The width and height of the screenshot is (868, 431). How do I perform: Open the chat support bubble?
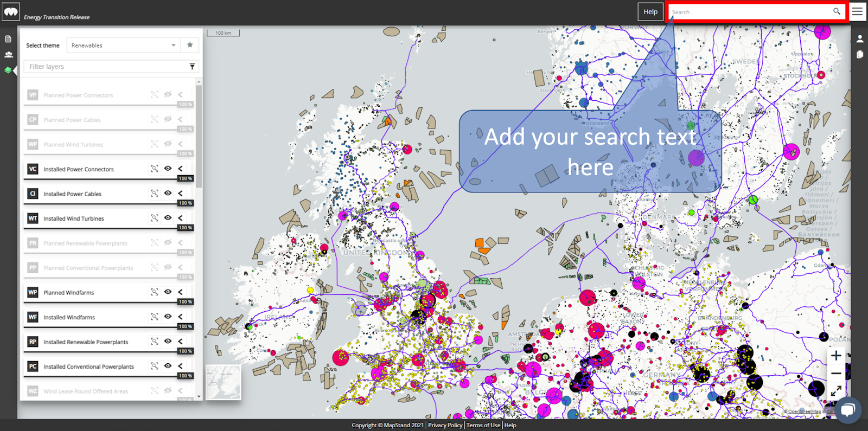(x=848, y=409)
